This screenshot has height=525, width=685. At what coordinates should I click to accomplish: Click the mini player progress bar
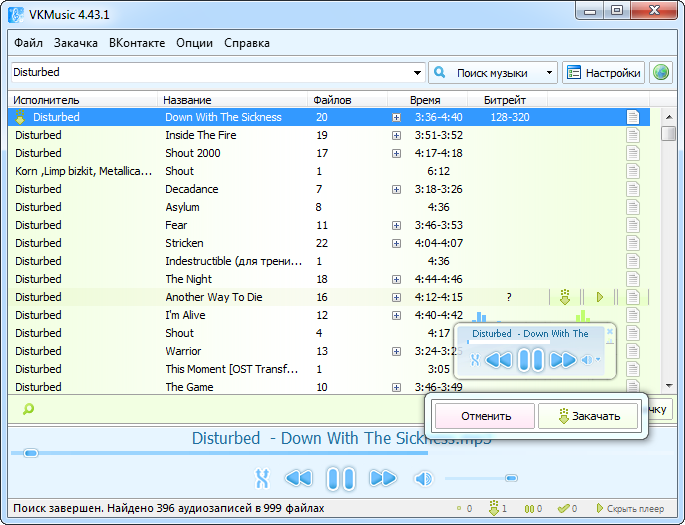509,342
